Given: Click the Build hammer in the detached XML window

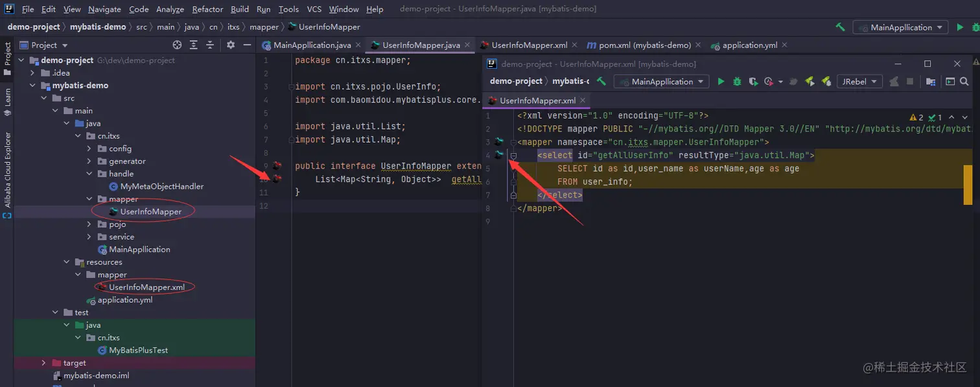Looking at the screenshot, I should click(601, 82).
